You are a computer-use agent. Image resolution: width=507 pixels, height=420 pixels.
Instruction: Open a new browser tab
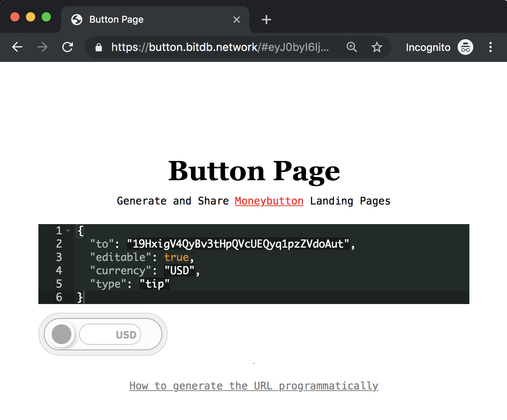click(x=266, y=19)
